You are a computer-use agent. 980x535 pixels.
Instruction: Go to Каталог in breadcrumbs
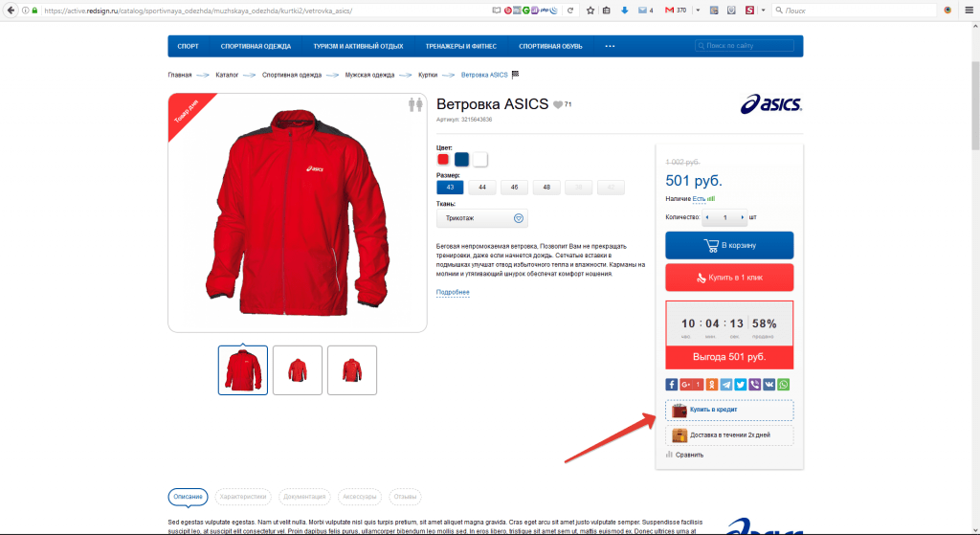(227, 75)
